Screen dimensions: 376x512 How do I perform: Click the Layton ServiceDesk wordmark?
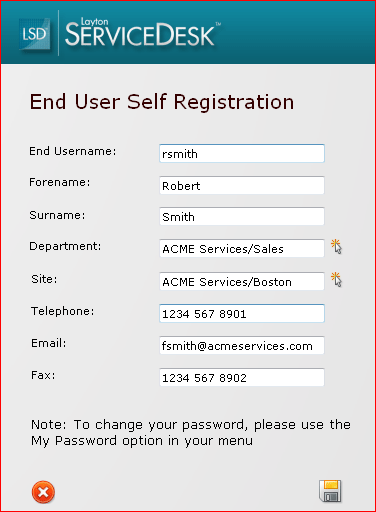pyautogui.click(x=143, y=32)
